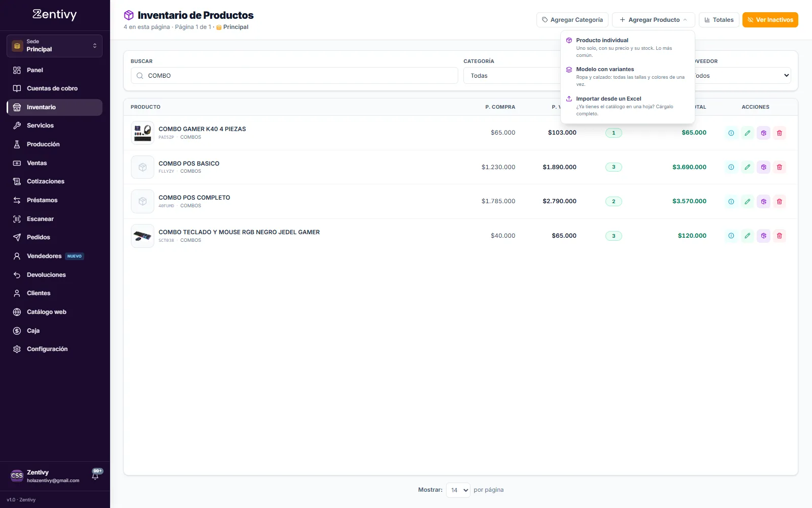Open Cotizaciones in sidebar
The height and width of the screenshot is (508, 812).
(55, 181)
